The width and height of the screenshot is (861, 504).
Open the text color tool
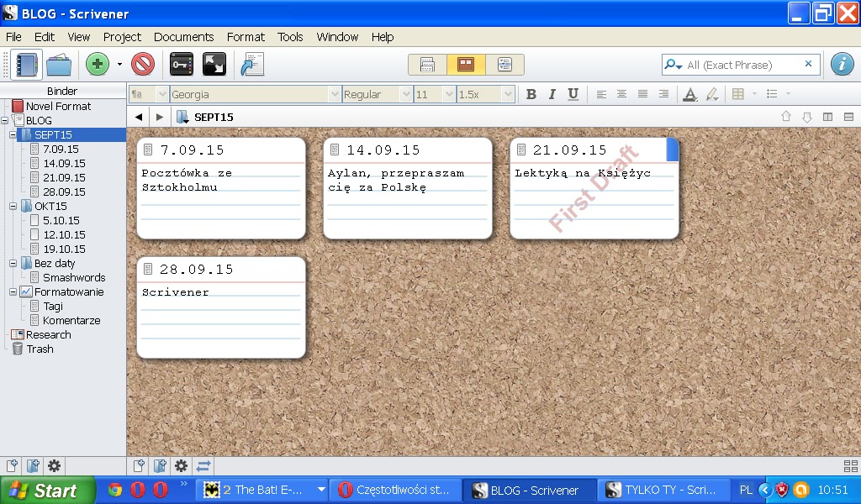pyautogui.click(x=690, y=94)
